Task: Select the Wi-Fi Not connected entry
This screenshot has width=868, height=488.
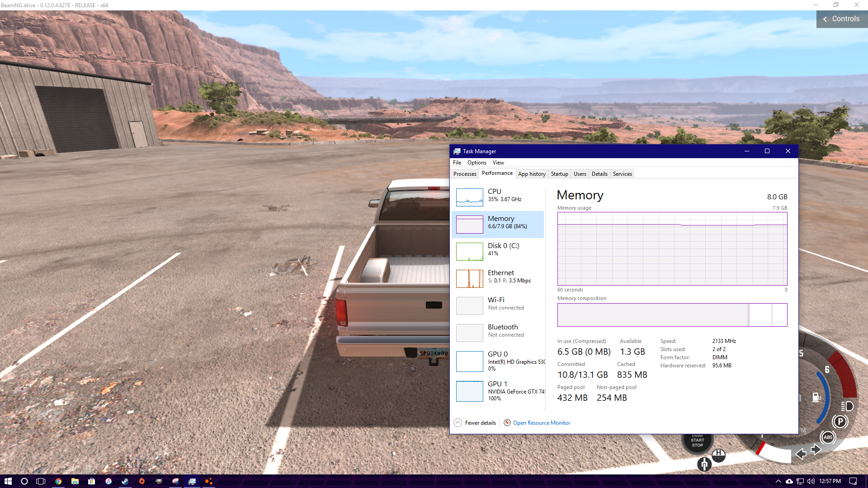Action: pyautogui.click(x=498, y=306)
